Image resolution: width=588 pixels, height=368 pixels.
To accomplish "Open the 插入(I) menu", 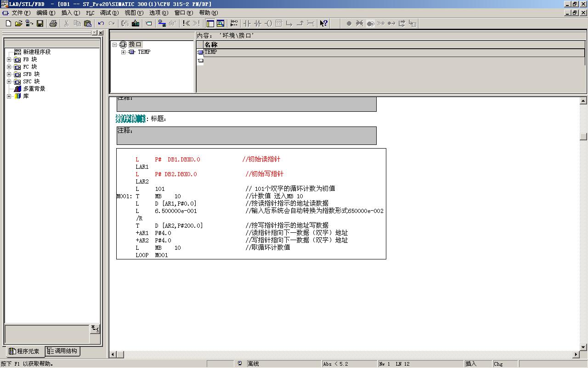I will pyautogui.click(x=70, y=13).
